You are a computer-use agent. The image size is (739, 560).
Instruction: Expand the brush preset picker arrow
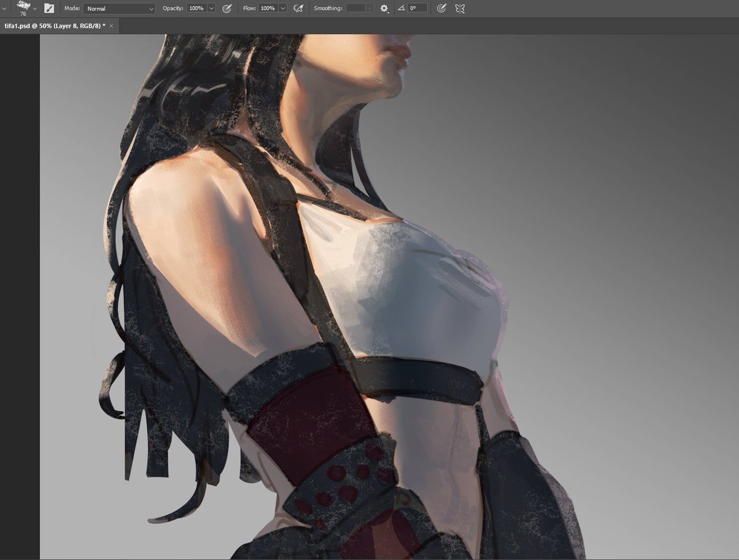[x=35, y=9]
